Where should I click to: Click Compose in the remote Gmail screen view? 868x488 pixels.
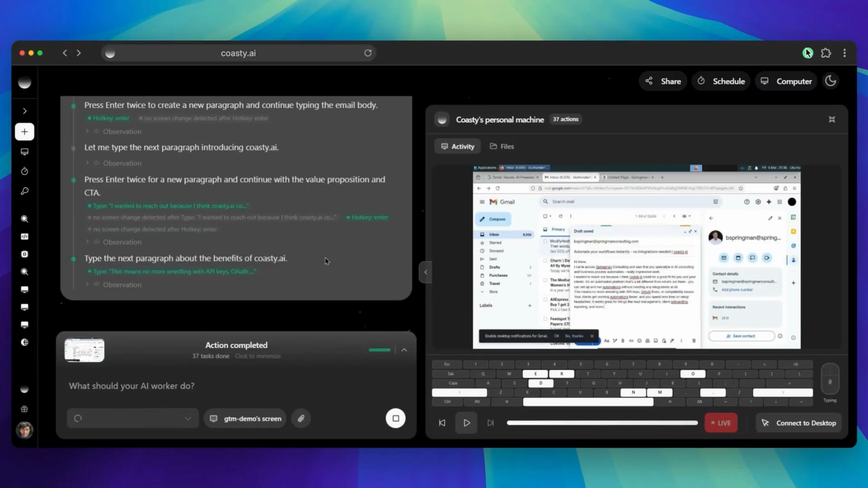[493, 219]
